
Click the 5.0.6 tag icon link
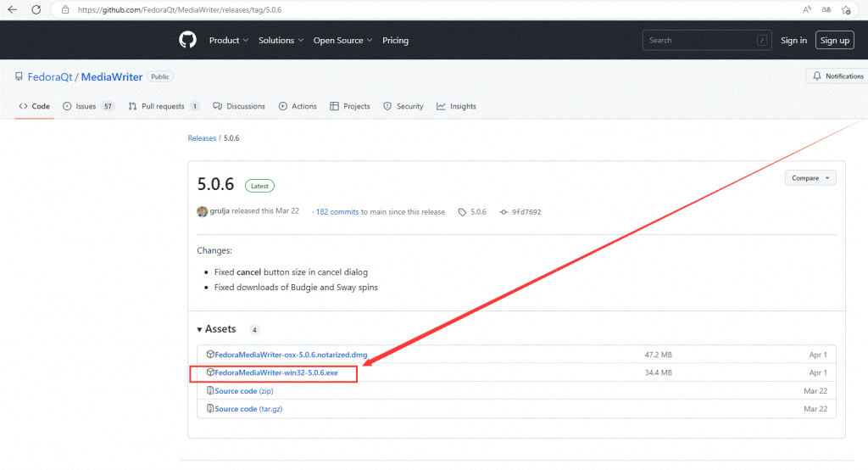point(473,211)
